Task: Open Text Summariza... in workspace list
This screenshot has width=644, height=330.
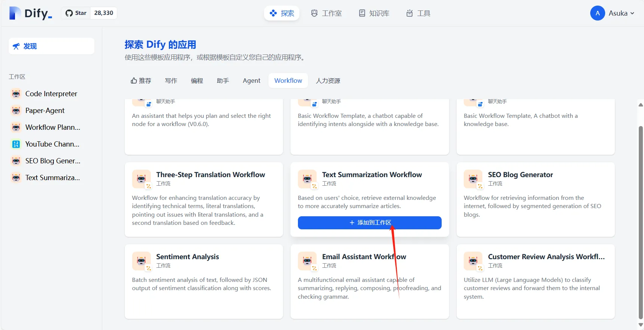Action: pos(52,177)
